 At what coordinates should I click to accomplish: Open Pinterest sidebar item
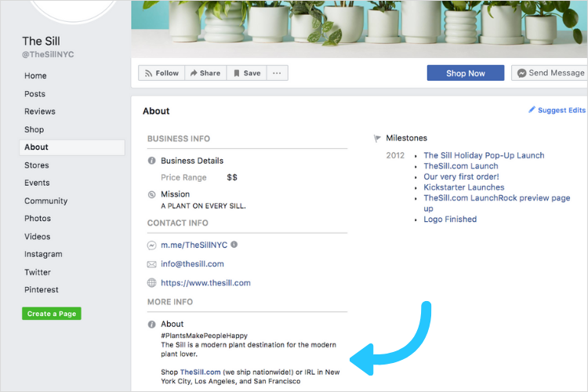[42, 289]
